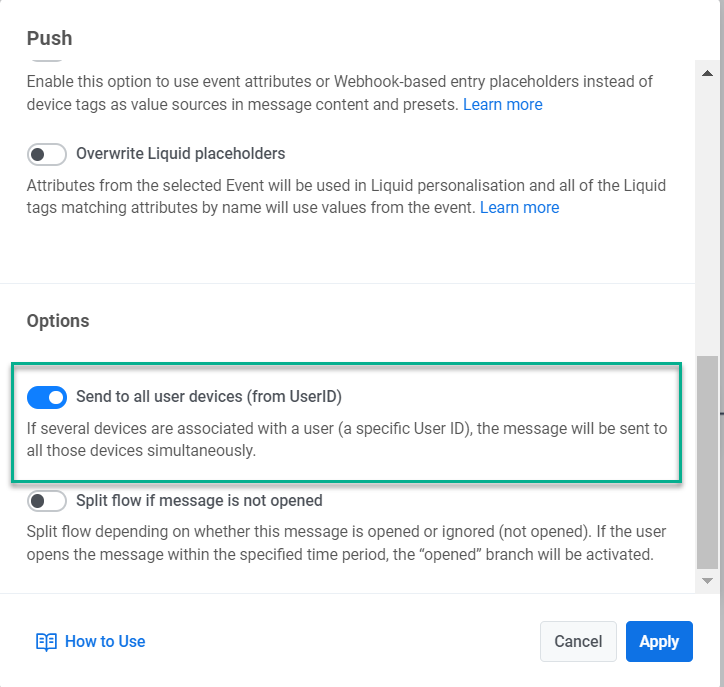Click 'Split flow if message is not opened' label
The width and height of the screenshot is (724, 687).
[x=199, y=500]
